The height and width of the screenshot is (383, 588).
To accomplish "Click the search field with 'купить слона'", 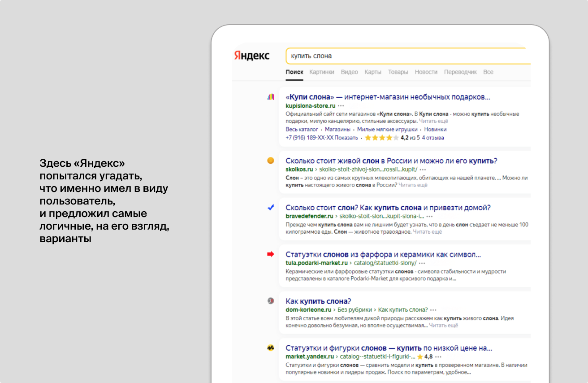I will [408, 56].
